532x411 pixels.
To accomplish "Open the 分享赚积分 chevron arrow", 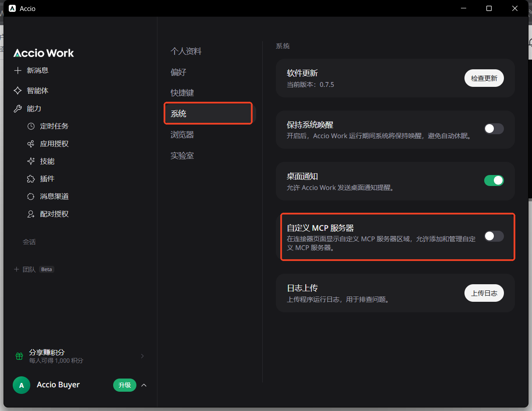I will click(142, 356).
